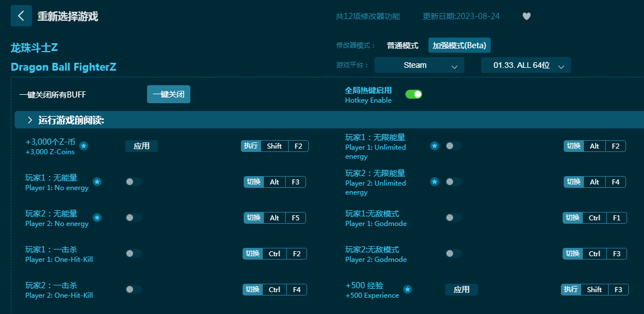Select 加强模式(Beta) trainer mode

[x=459, y=45]
